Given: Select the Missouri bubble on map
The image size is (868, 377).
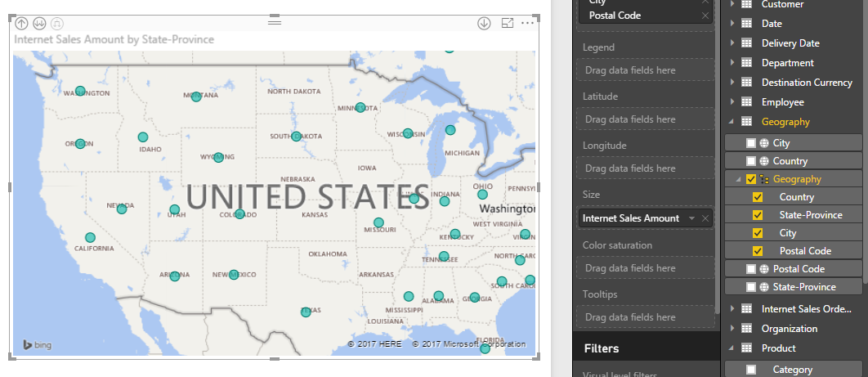Looking at the screenshot, I should tap(378, 222).
